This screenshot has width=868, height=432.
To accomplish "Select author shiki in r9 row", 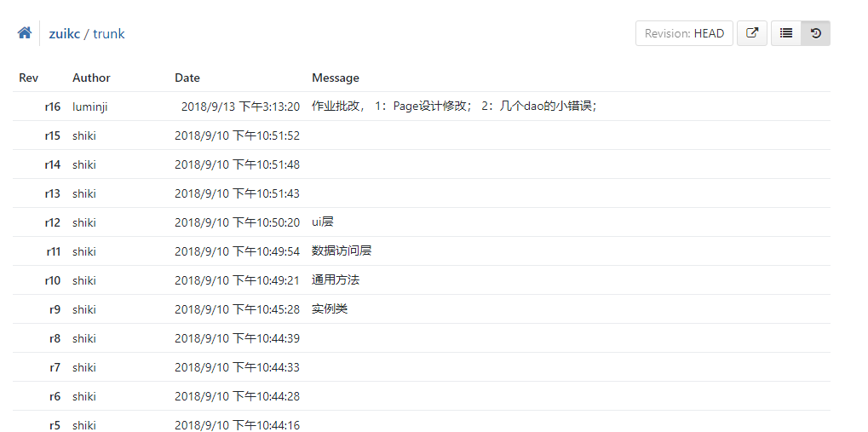I will (x=84, y=309).
